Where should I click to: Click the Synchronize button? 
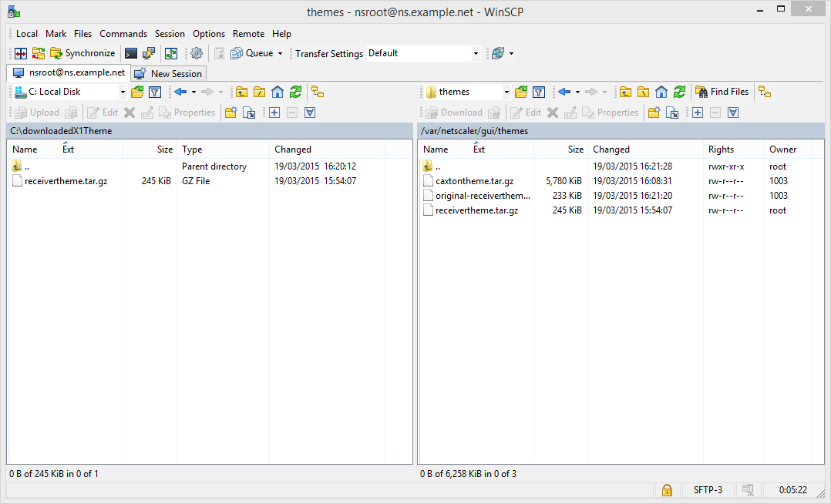[x=82, y=53]
